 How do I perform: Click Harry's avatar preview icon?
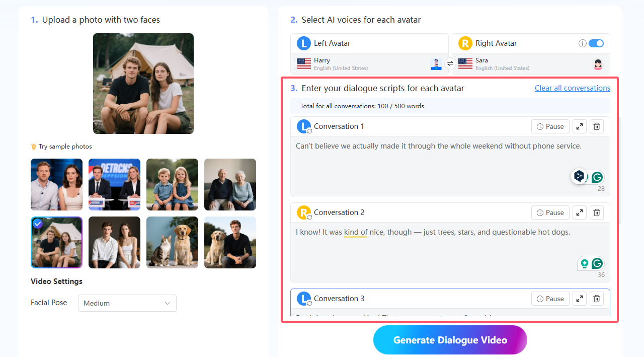click(436, 64)
